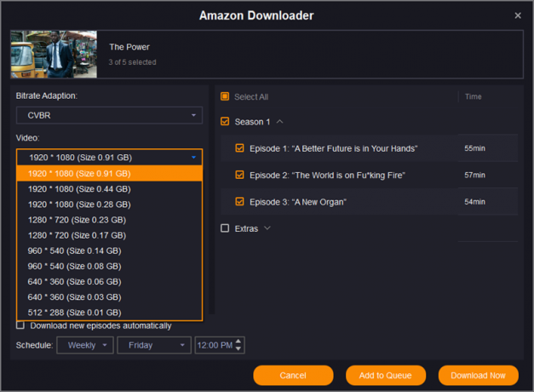
Task: Click the 57min duration of Episode 2
Action: (474, 175)
